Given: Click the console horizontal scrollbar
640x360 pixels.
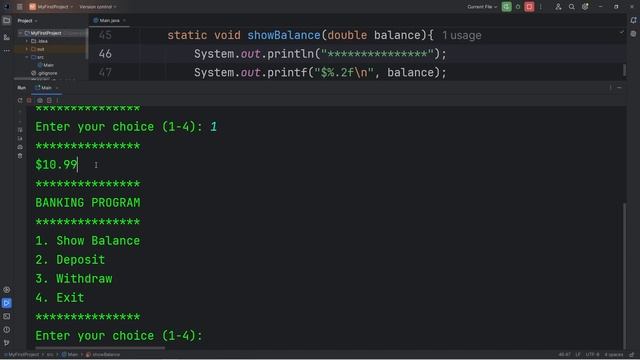Looking at the screenshot, I should [100, 348].
